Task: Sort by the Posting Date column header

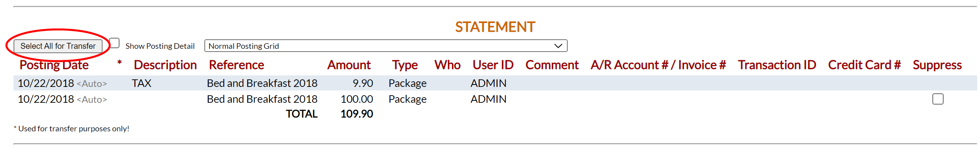Action: coord(54,65)
